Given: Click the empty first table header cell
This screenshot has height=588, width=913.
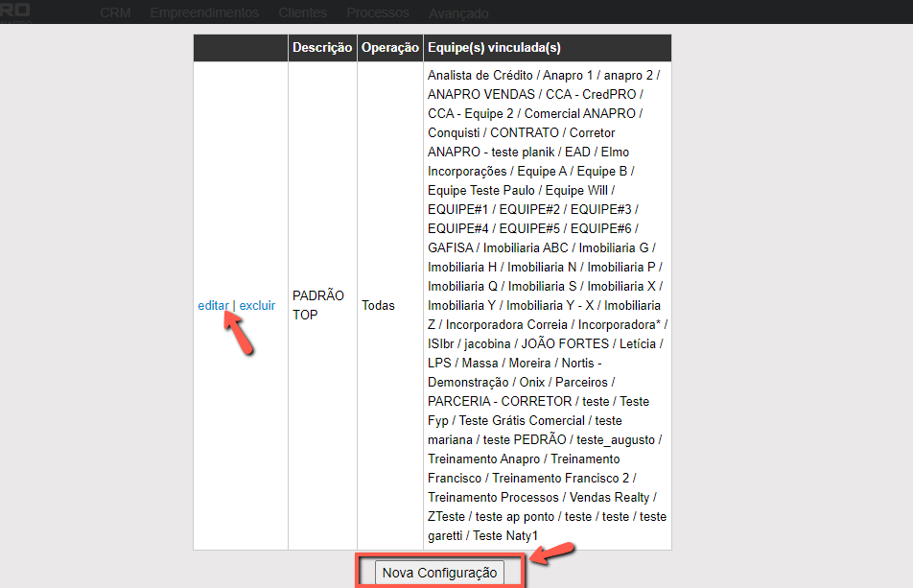Looking at the screenshot, I should 240,48.
